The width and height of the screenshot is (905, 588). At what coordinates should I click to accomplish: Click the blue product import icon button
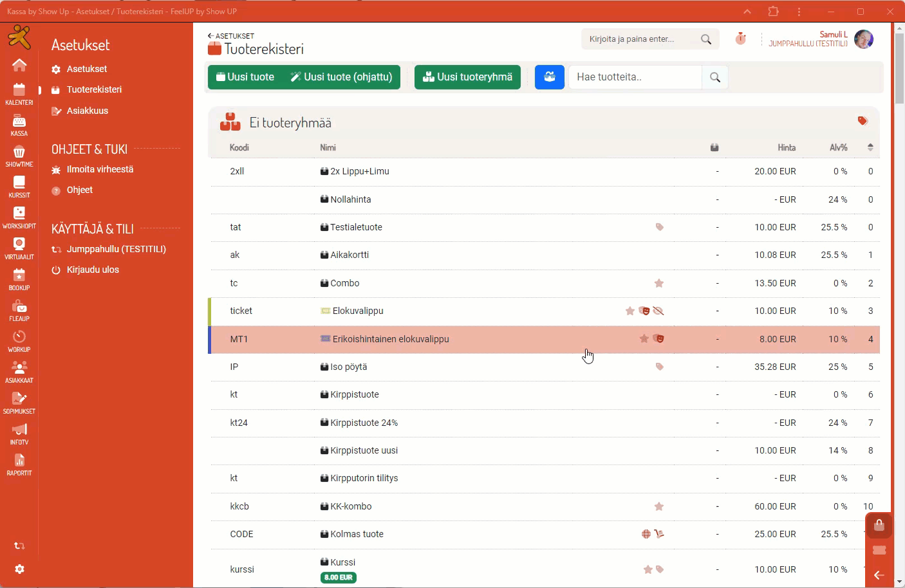pos(549,77)
